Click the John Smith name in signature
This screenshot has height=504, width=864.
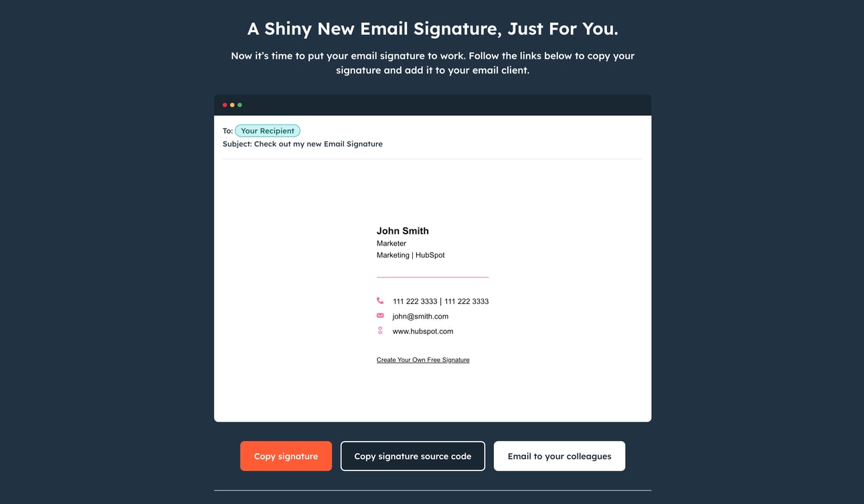[402, 231]
